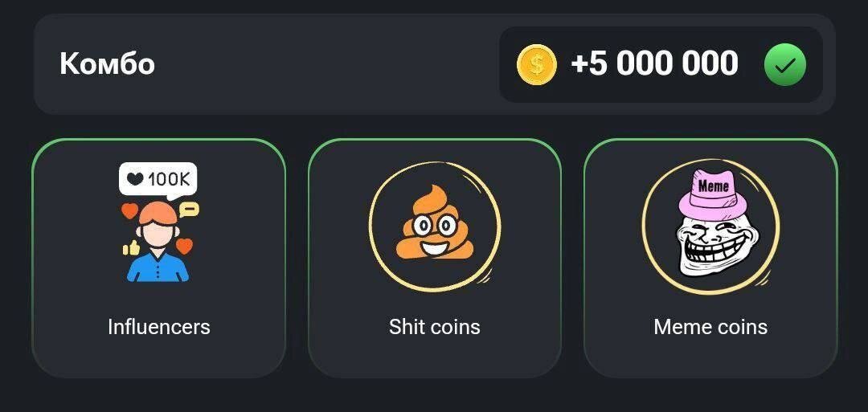Open the Shit coins combo card
Image resolution: width=868 pixels, height=412 pixels.
435,259
